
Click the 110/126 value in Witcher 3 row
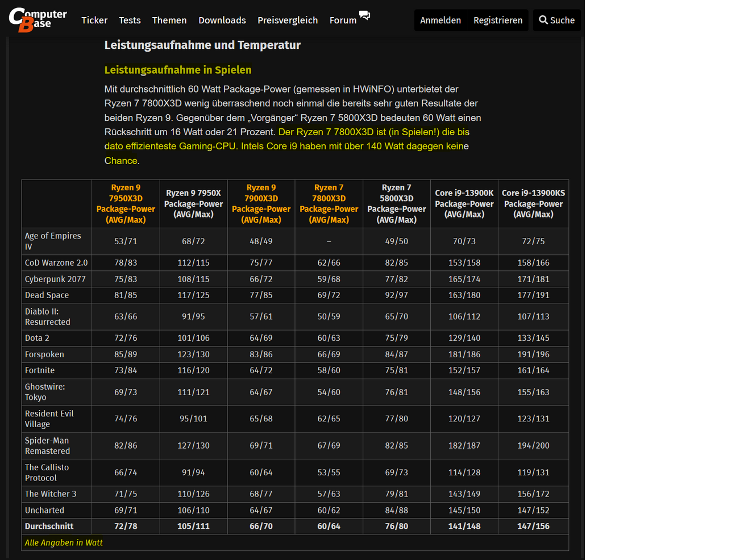[193, 494]
